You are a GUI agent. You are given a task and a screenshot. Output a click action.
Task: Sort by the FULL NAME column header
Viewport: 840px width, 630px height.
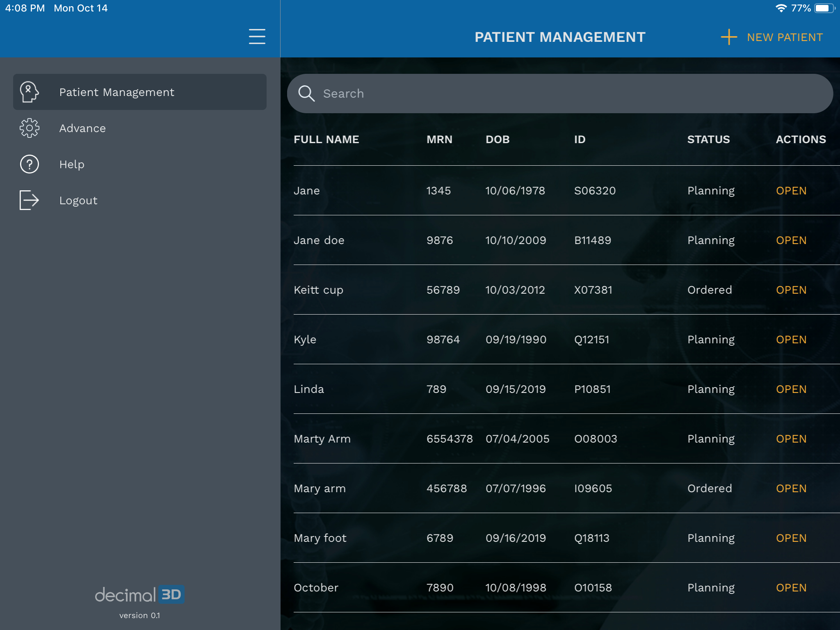point(326,139)
